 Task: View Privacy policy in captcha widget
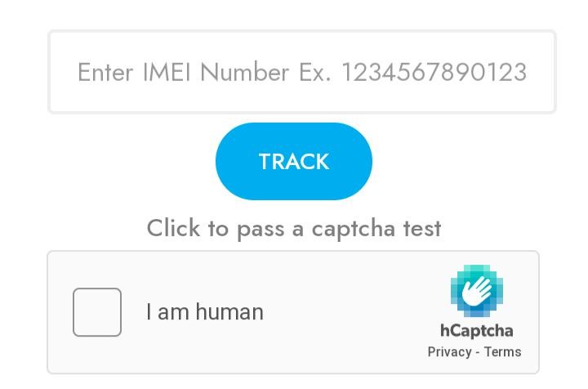[449, 352]
